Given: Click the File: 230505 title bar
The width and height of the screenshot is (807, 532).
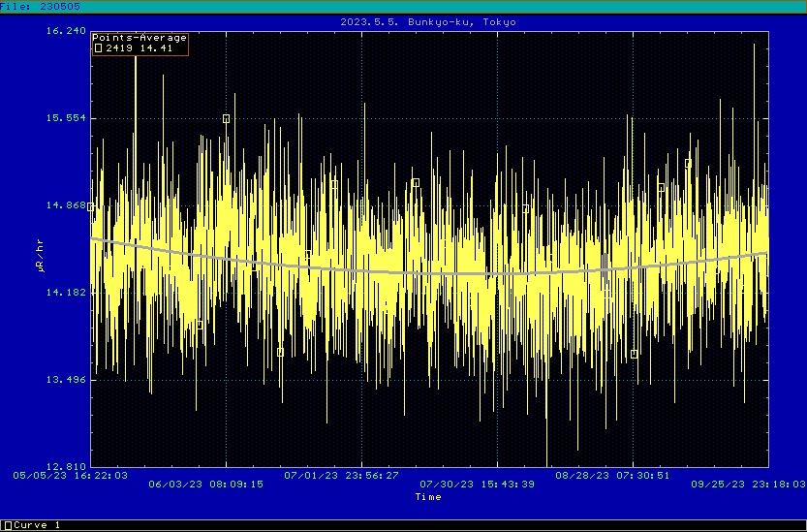Looking at the screenshot, I should point(41,6).
